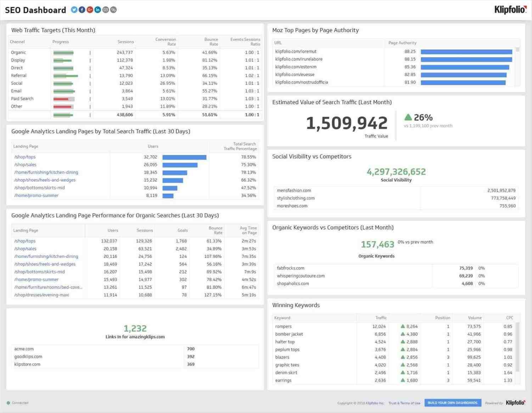The height and width of the screenshot is (413, 532).
Task: Click the Conversion Rate column header
Action: click(x=166, y=42)
